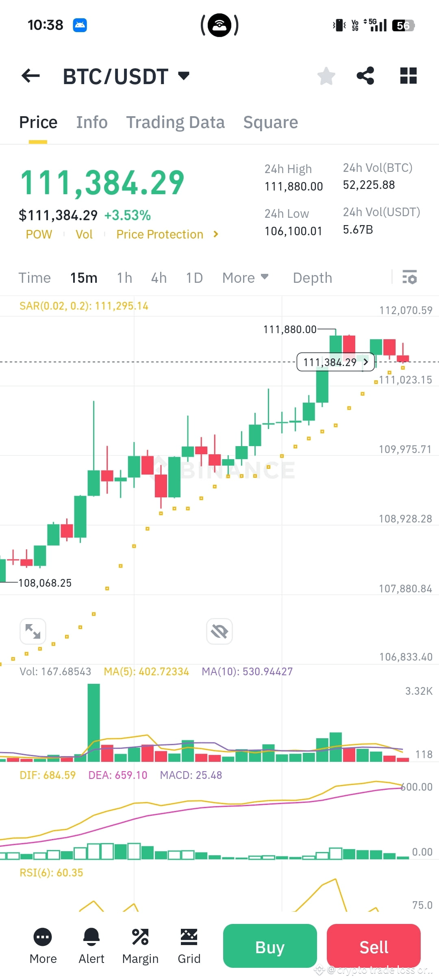Tap the hotspot icon in status bar
Screen dimensions: 439x980
click(x=219, y=25)
